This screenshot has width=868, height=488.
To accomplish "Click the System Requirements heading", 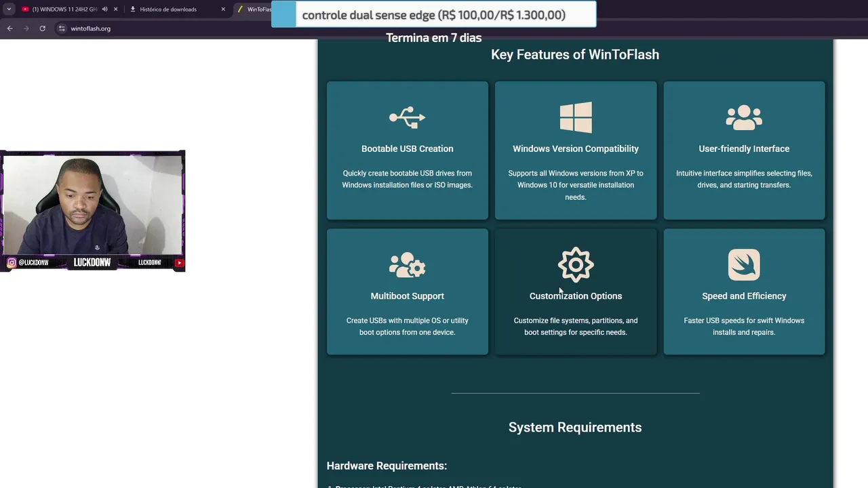I will pos(575,427).
